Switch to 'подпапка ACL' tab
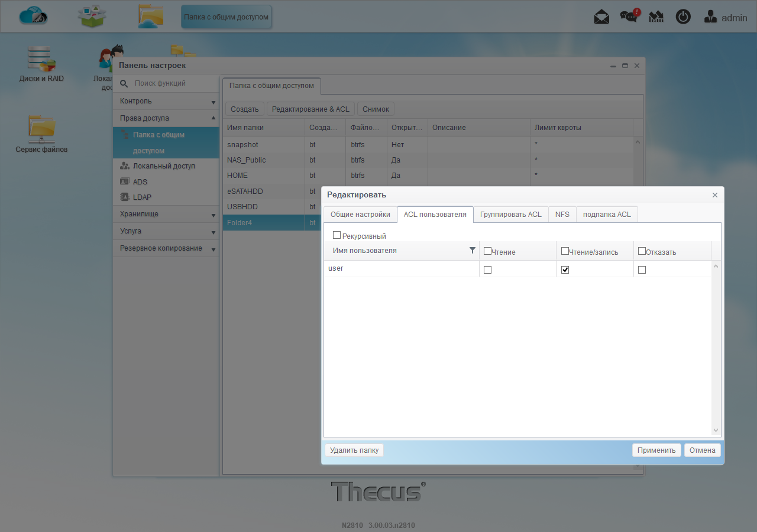The image size is (757, 532). 607,215
